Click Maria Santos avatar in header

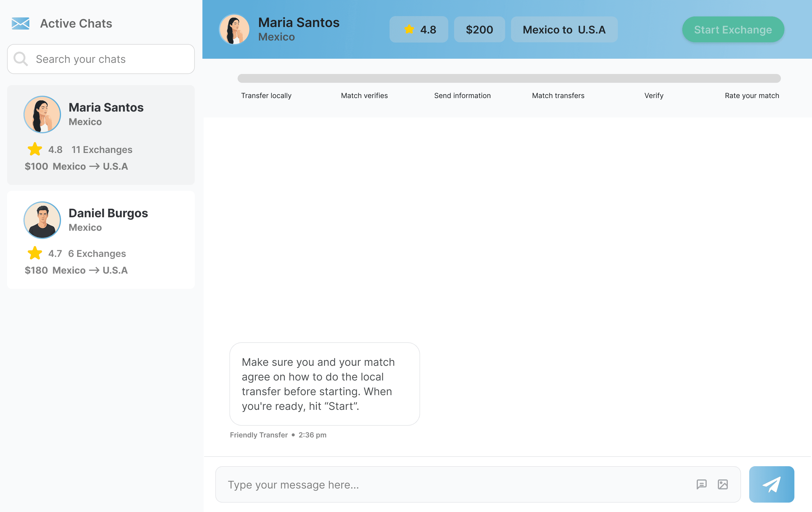pos(234,29)
